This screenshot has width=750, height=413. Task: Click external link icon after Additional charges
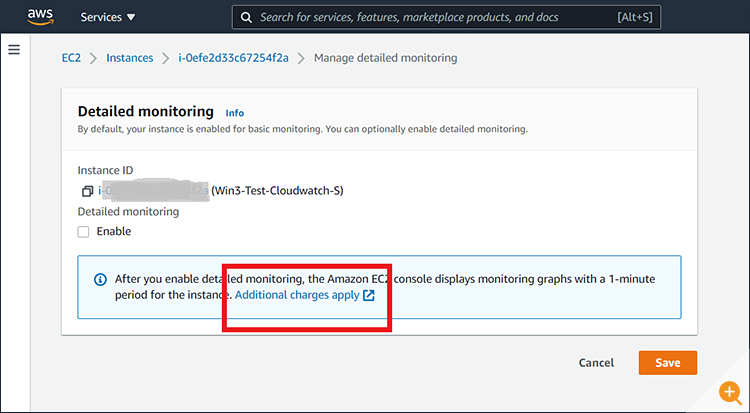[369, 296]
